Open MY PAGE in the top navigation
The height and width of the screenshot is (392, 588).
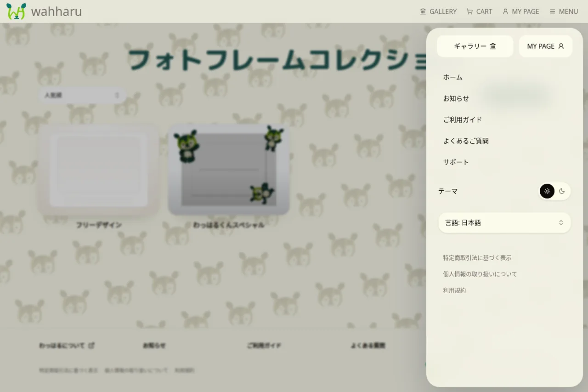520,11
